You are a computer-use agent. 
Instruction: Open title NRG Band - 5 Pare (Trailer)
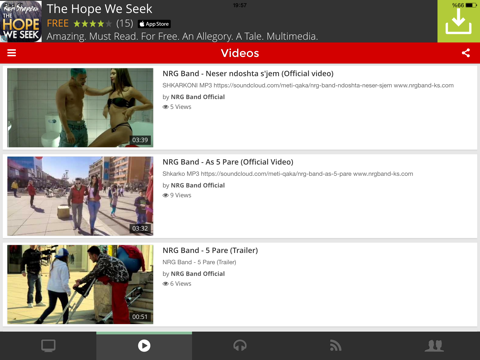(x=210, y=250)
